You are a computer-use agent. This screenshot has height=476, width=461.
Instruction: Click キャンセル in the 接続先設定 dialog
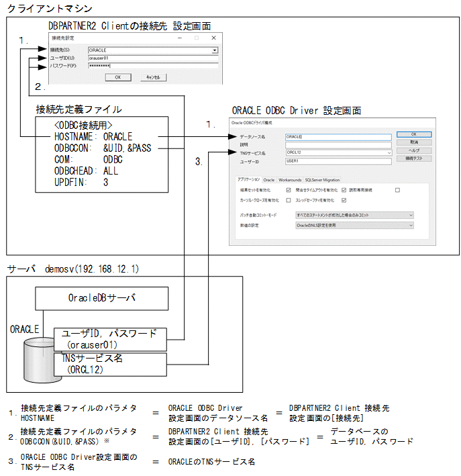(153, 77)
